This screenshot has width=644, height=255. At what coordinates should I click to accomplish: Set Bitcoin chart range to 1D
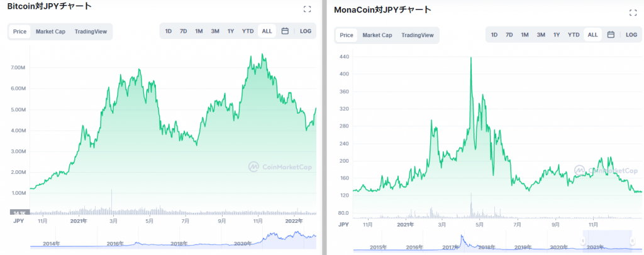[169, 31]
